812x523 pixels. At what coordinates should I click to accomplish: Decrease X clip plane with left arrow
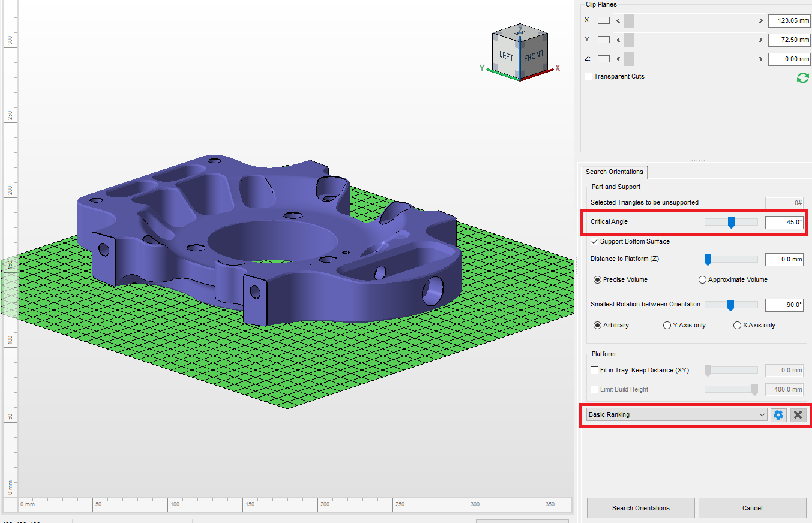618,21
